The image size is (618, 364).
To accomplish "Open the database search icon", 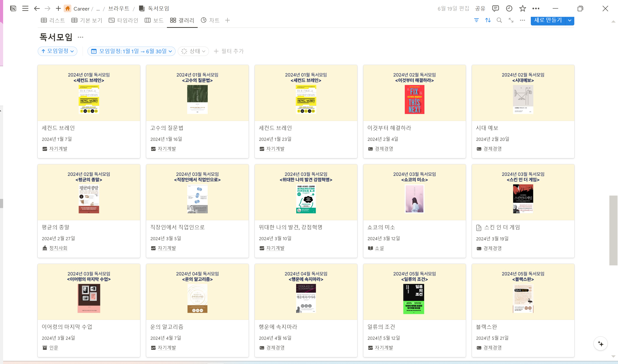I will pyautogui.click(x=499, y=20).
